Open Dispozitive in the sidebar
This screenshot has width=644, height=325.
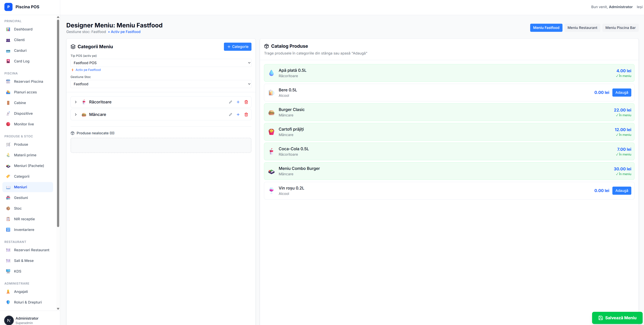coord(28,113)
